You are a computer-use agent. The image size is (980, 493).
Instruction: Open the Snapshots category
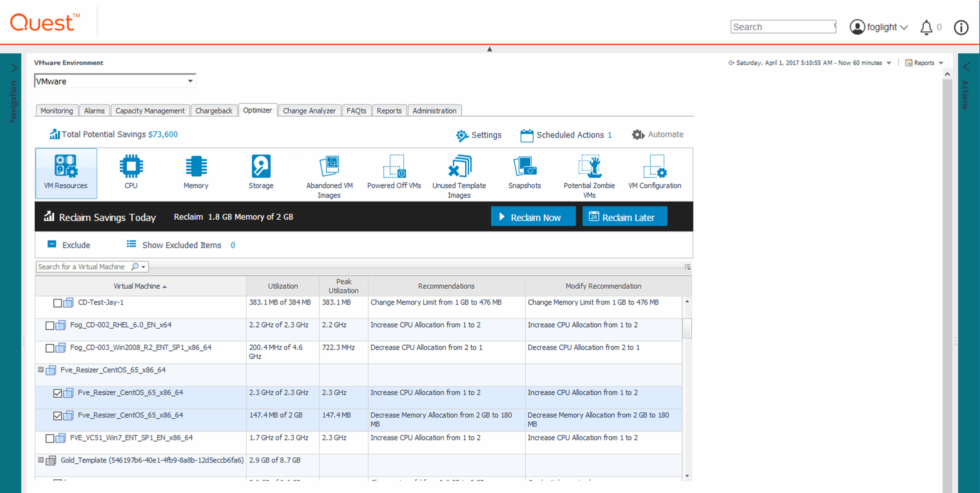point(525,173)
